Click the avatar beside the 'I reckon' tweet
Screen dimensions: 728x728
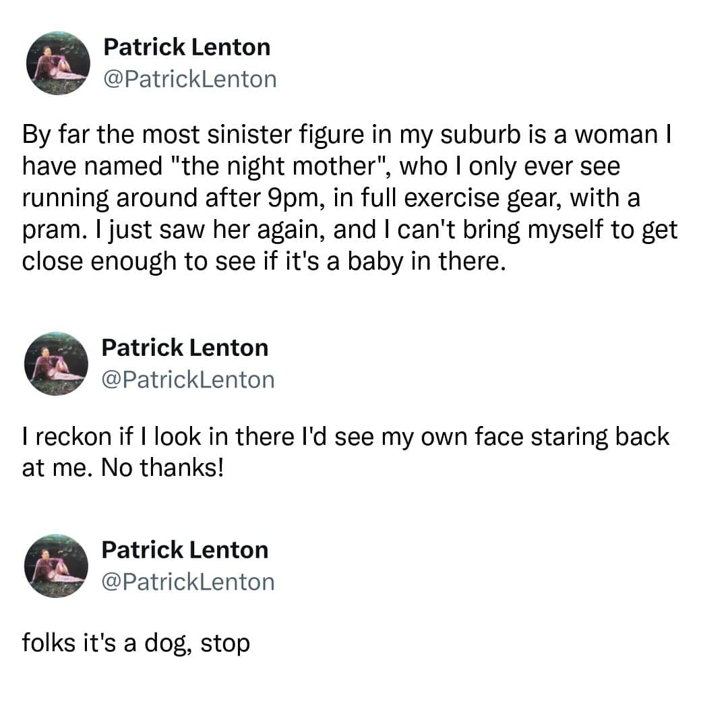click(x=57, y=364)
